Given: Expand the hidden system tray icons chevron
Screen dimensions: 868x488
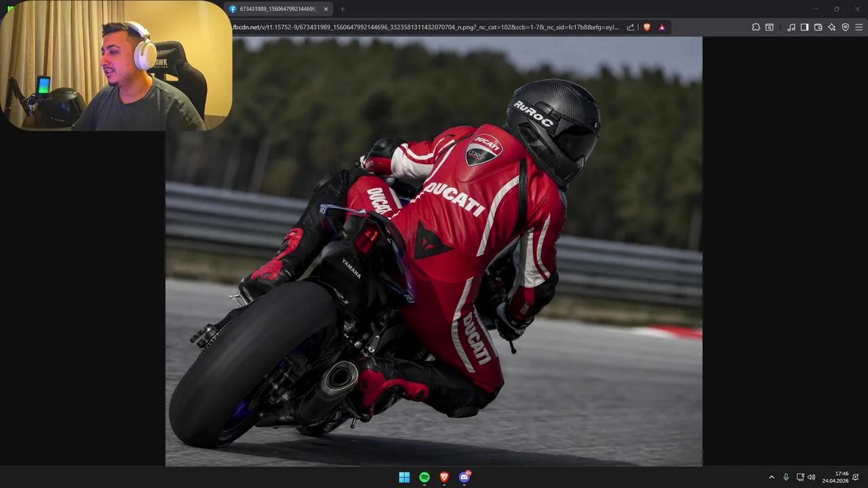Looking at the screenshot, I should (x=771, y=477).
